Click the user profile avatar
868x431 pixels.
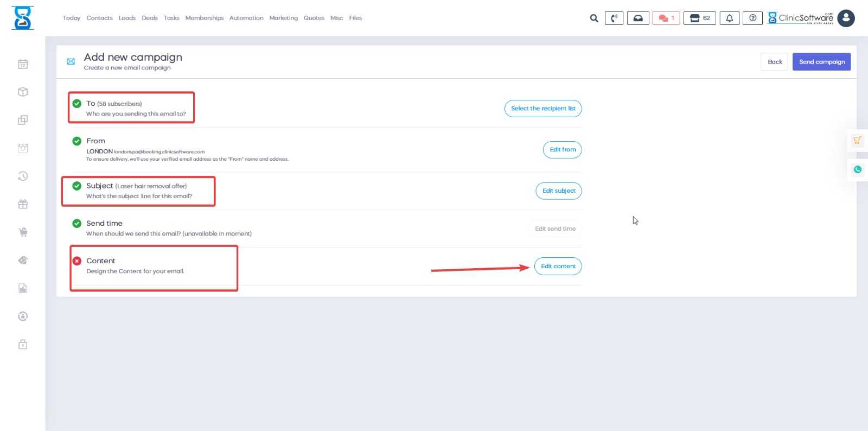pyautogui.click(x=846, y=18)
